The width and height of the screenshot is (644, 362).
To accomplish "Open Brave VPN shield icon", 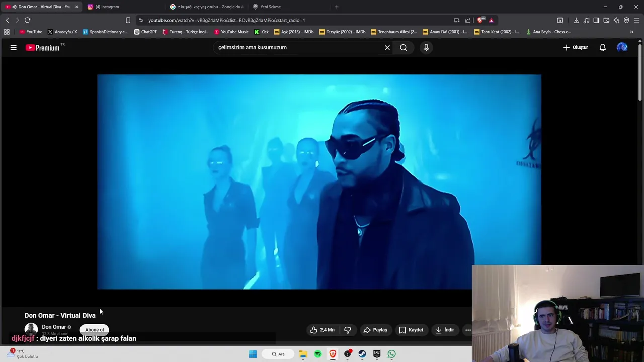I will (626, 20).
